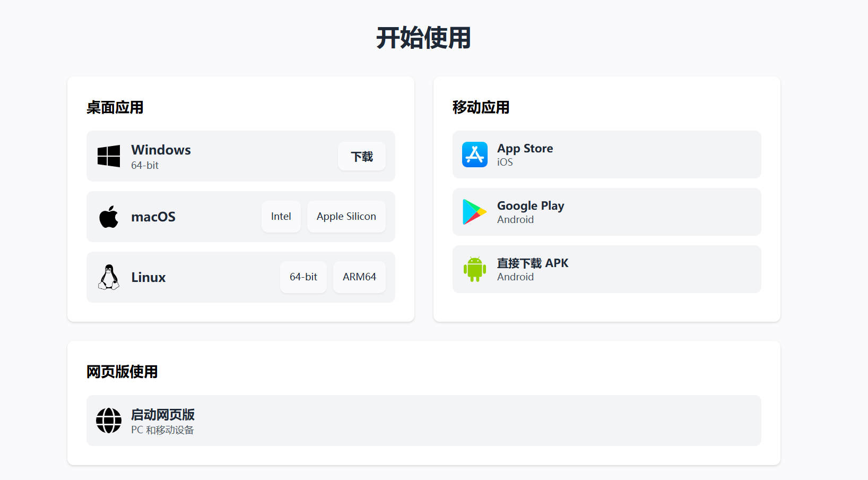Select the Linux 64-bit download
The image size is (868, 480).
[x=303, y=277]
